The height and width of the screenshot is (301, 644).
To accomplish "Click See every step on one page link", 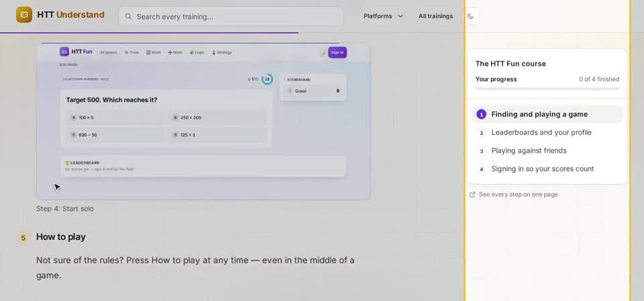I will pyautogui.click(x=519, y=194).
